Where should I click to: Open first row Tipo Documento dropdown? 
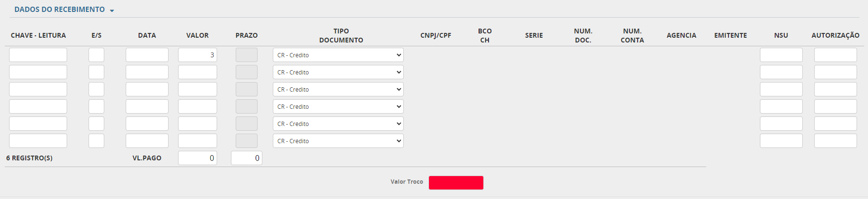338,55
